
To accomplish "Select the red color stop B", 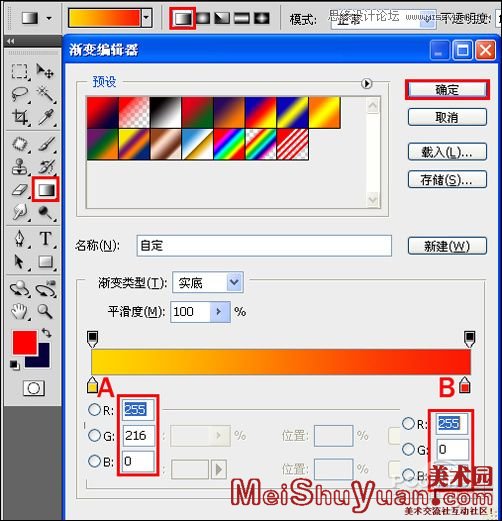I will tap(465, 385).
